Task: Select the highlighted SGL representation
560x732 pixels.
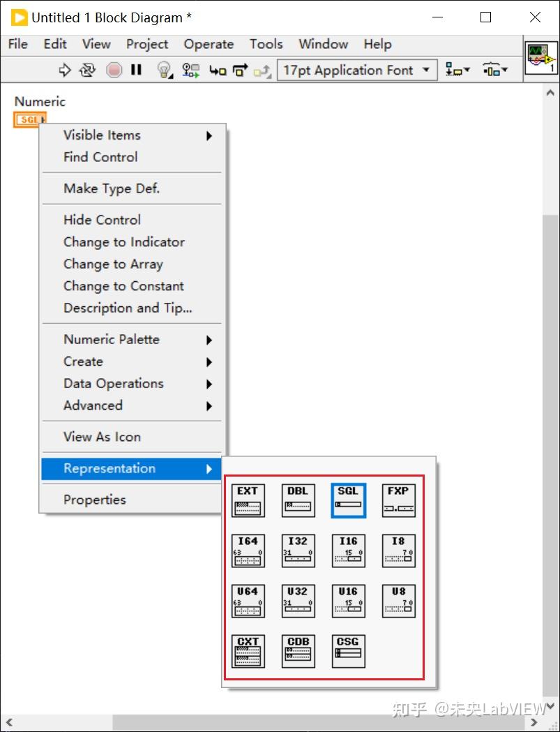Action: point(349,500)
